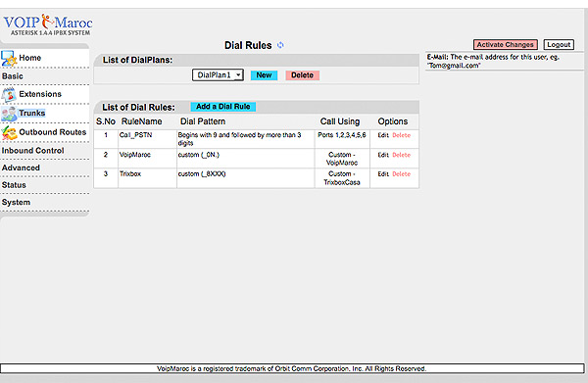Expand the Inbound Control section
The image size is (588, 383).
point(32,150)
